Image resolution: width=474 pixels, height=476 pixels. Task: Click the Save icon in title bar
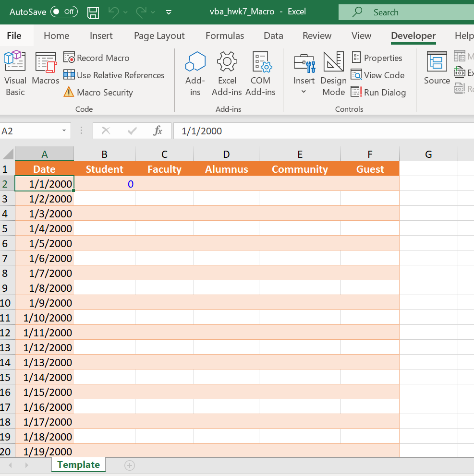[x=93, y=12]
